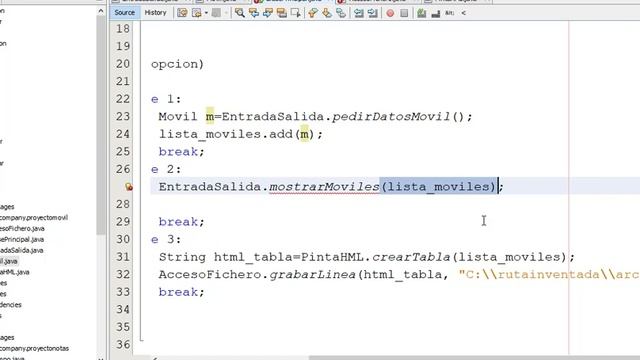Click the underlined mostrarMoviles method call
The image size is (640, 360).
coord(324,187)
